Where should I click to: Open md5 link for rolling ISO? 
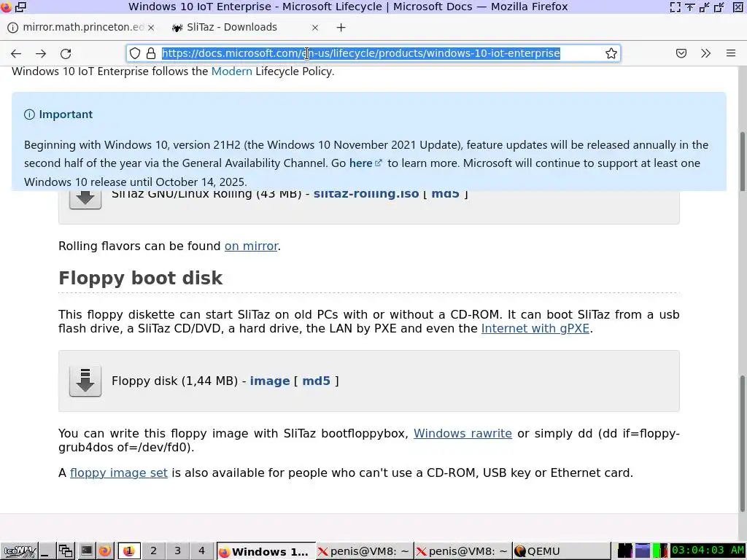coord(445,194)
